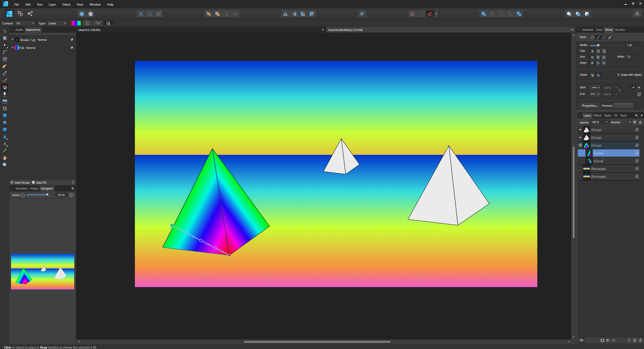Toggle visibility of Stroke appearance item
Screen dimensions: 644x349
click(x=72, y=40)
